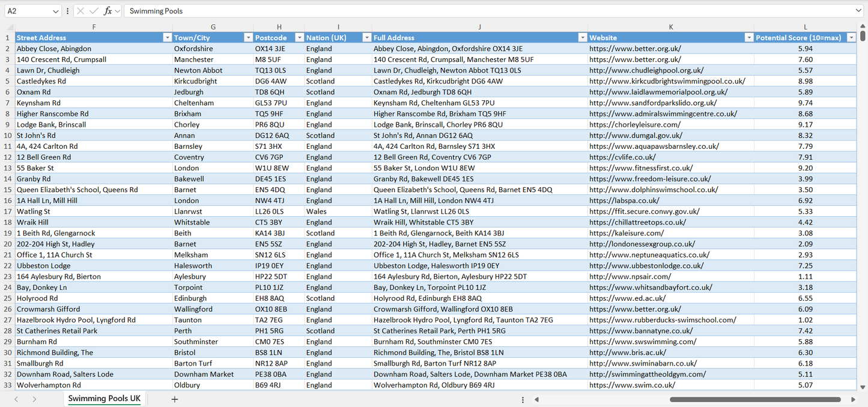The height and width of the screenshot is (407, 868).
Task: Open bannatyne.co.uk link
Action: [x=641, y=331]
